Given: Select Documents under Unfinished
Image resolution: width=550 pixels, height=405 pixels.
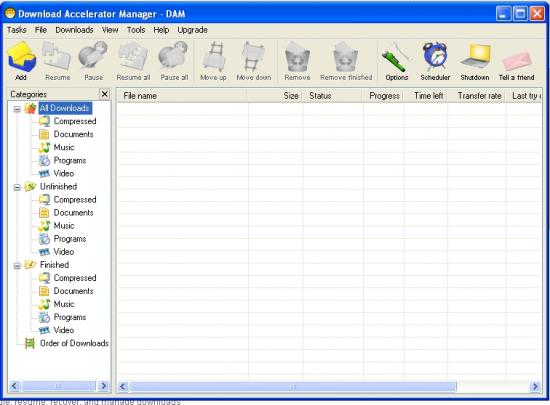Looking at the screenshot, I should tap(73, 213).
